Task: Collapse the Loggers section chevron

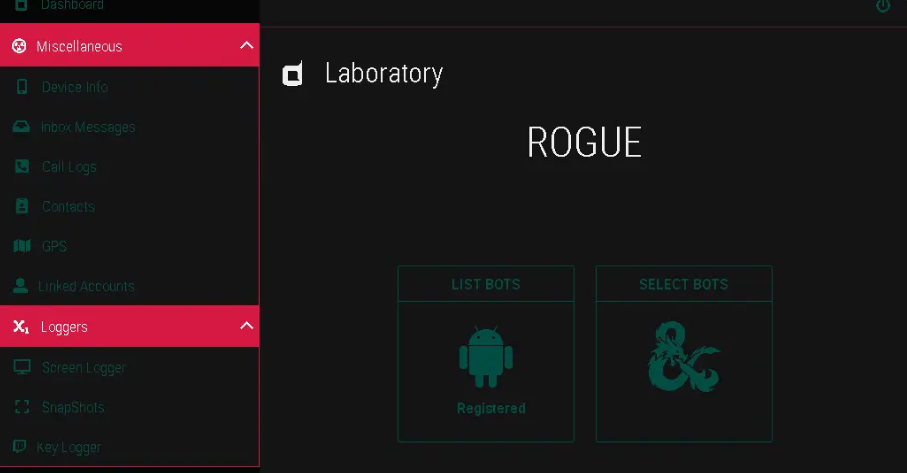Action: pos(246,326)
